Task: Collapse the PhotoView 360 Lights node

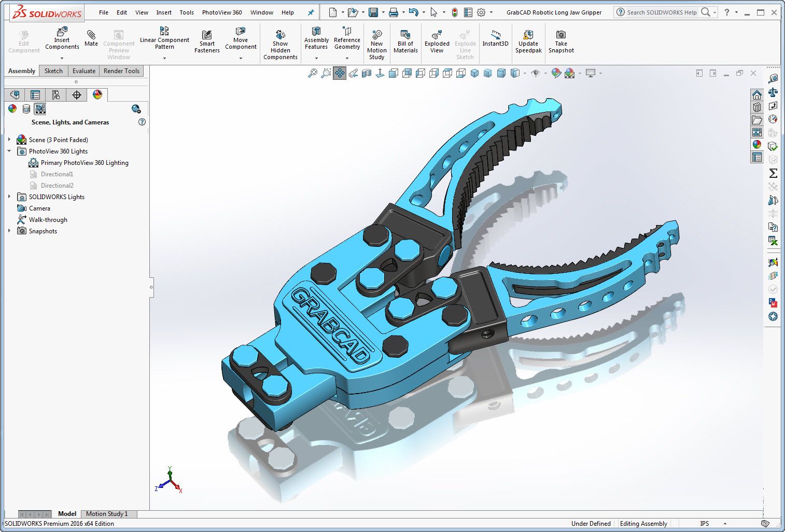Action: (x=9, y=151)
